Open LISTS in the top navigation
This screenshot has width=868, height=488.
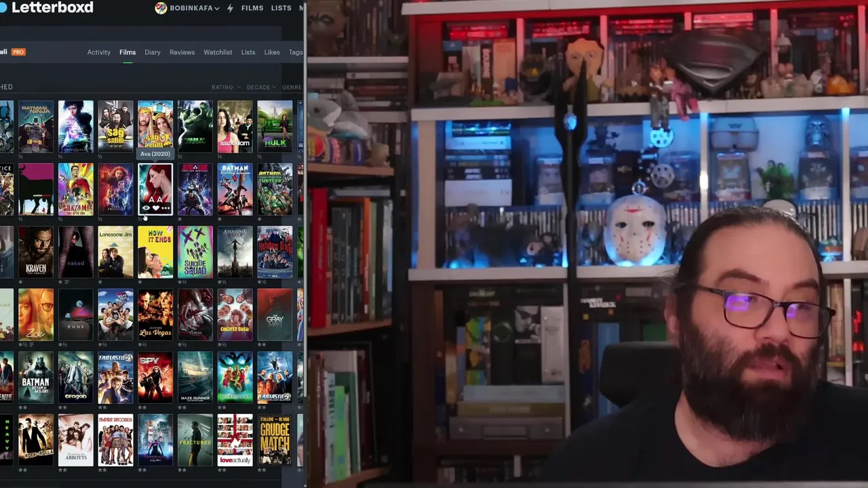click(x=281, y=8)
